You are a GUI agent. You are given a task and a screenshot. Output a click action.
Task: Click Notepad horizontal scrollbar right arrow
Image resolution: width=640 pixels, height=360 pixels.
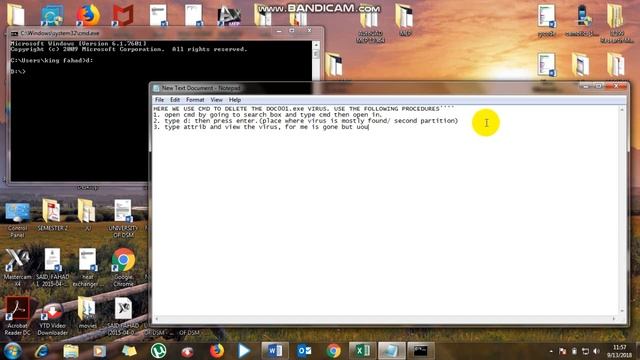pyautogui.click(x=613, y=318)
